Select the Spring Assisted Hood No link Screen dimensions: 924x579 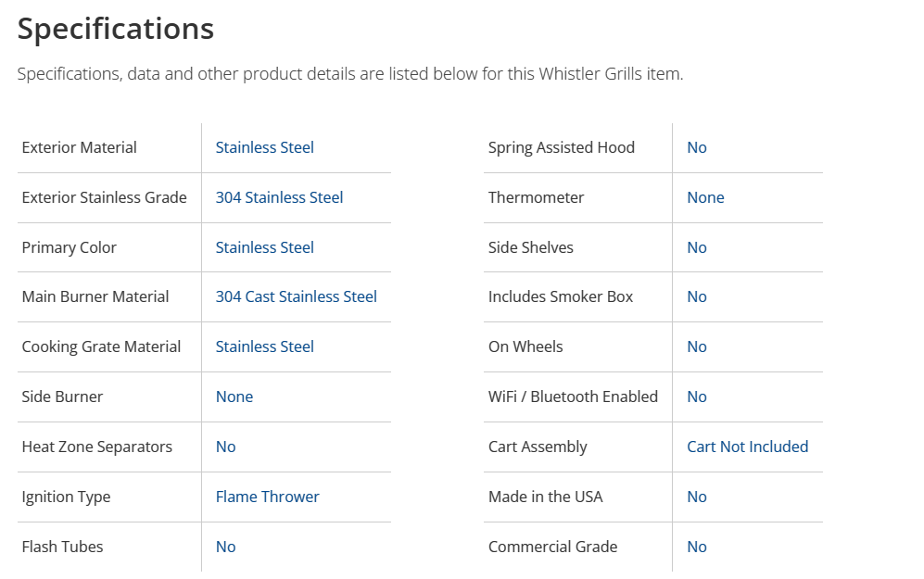point(696,147)
